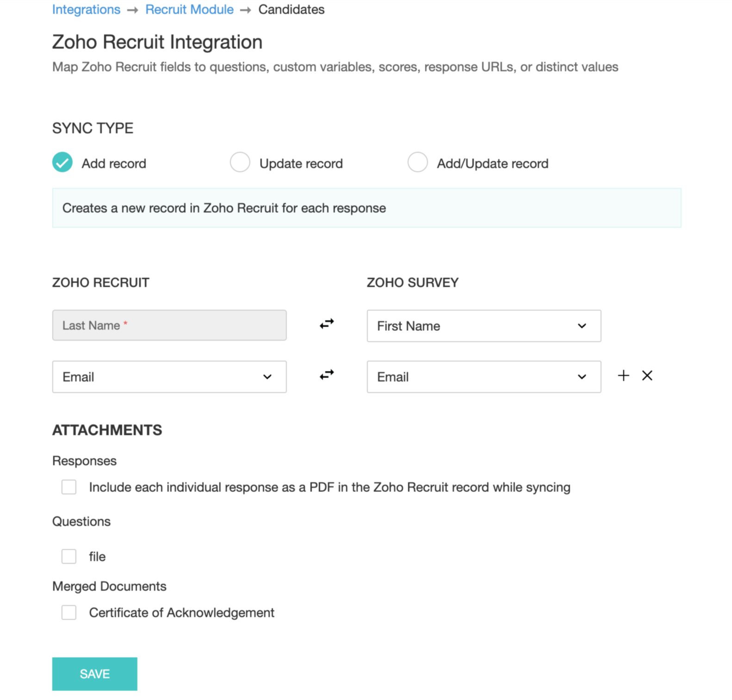Click the SAVE button
Image resolution: width=732 pixels, height=700 pixels.
click(x=94, y=674)
